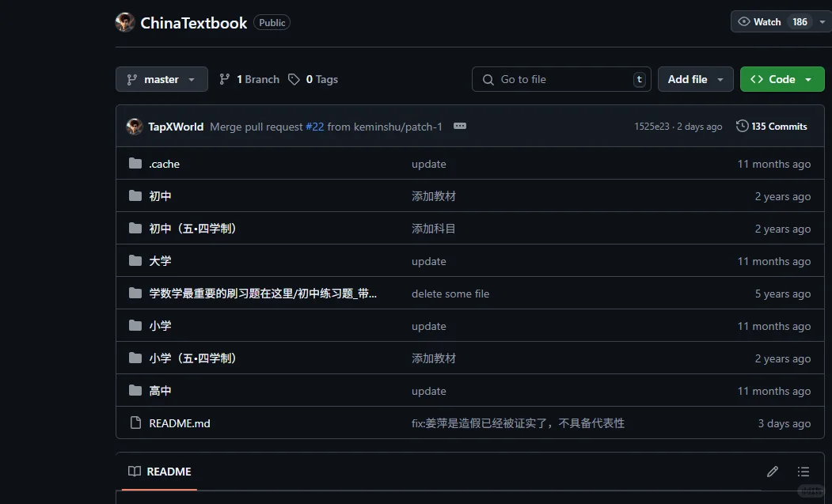Image resolution: width=832 pixels, height=504 pixels.
Task: Open the .cache folder
Action: point(164,164)
